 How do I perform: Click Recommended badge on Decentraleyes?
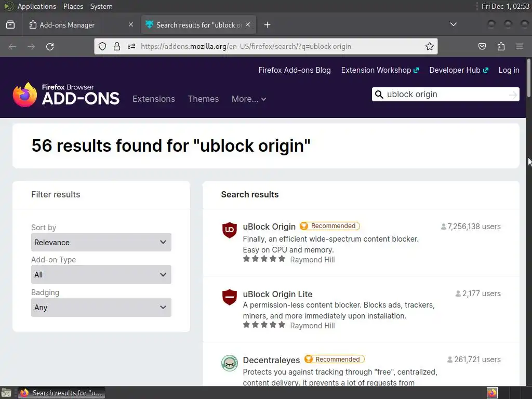334,360
